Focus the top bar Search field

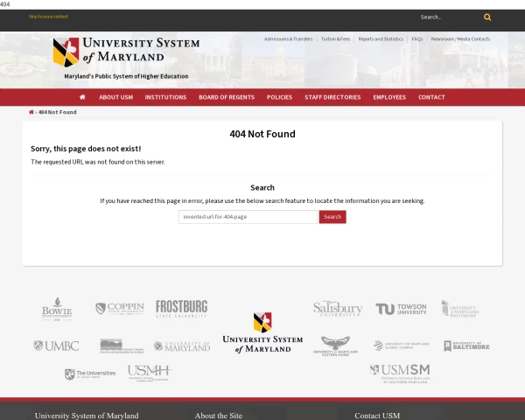(449, 17)
